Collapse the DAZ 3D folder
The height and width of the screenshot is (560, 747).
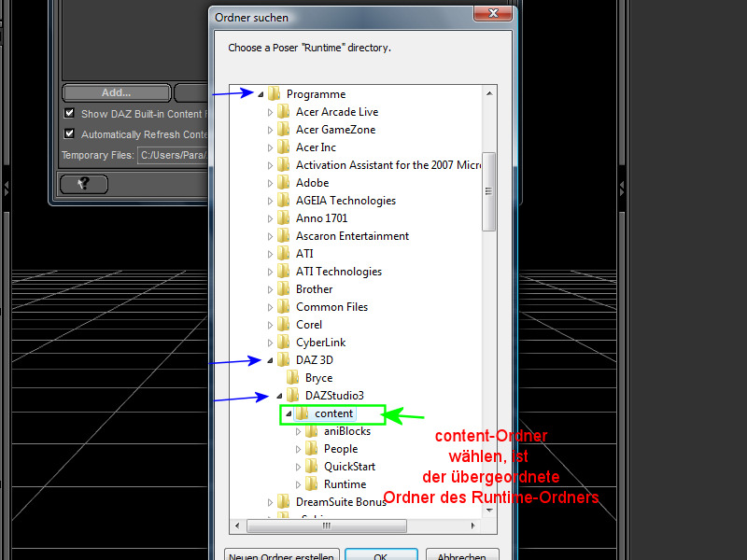(270, 360)
